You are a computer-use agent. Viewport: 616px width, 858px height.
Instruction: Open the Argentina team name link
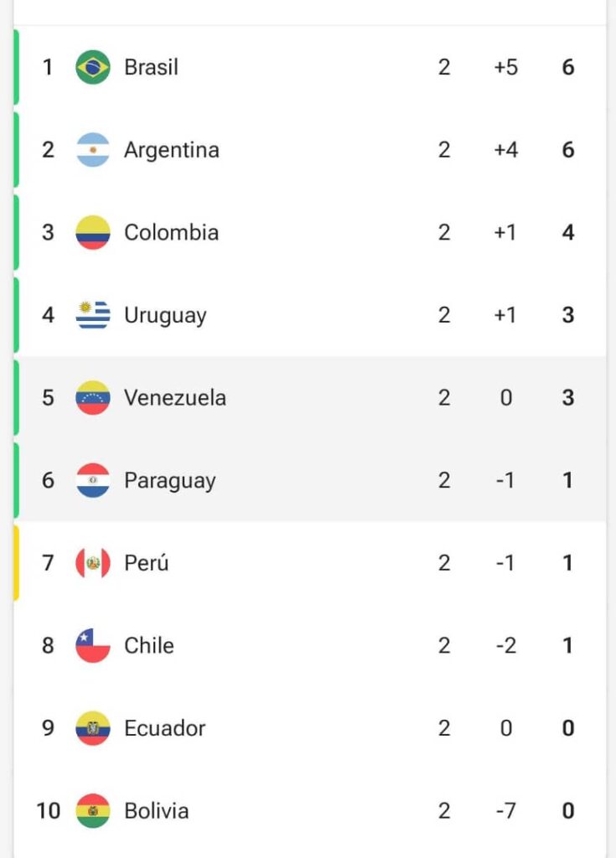pyautogui.click(x=171, y=150)
